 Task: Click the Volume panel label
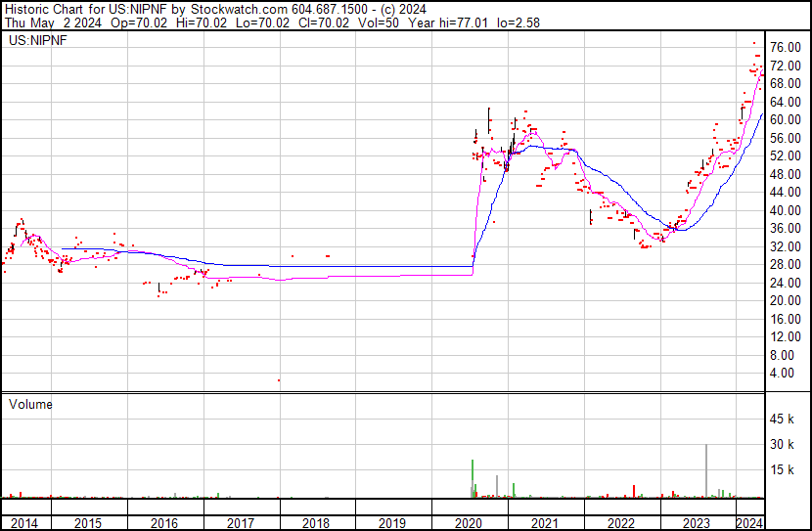(30, 403)
